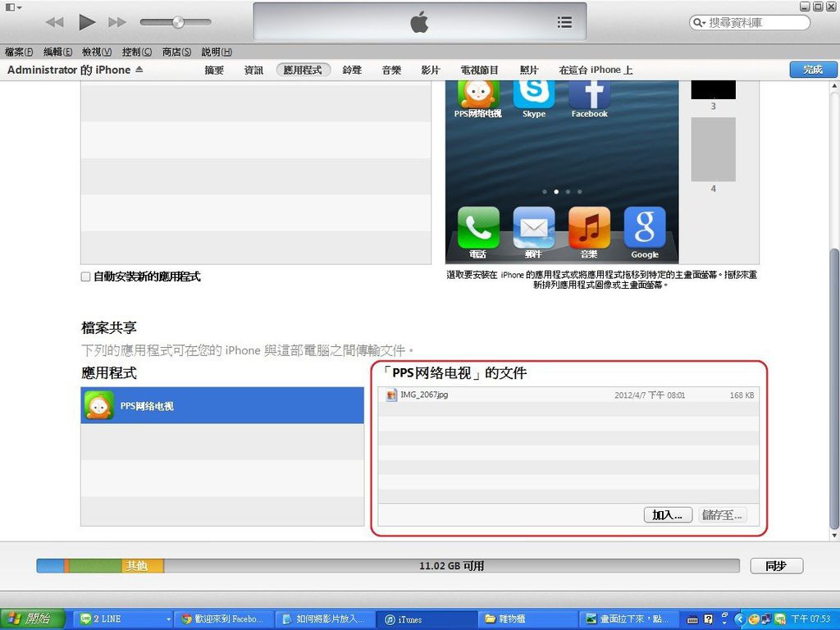Switch to the 資訊 tab
840x630 pixels.
(x=253, y=71)
